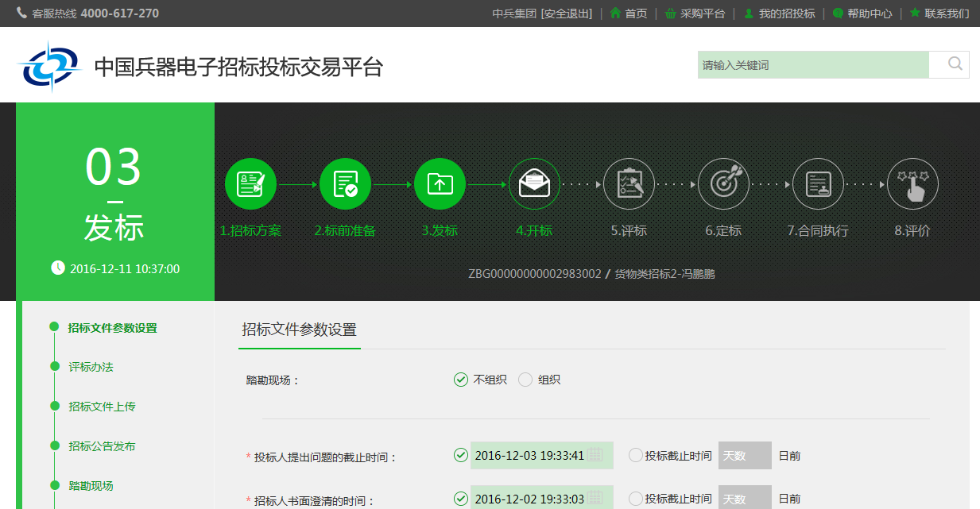Viewport: 980px width, 509px height.
Task: Click the 请输入关键词 search input field
Action: pyautogui.click(x=811, y=64)
